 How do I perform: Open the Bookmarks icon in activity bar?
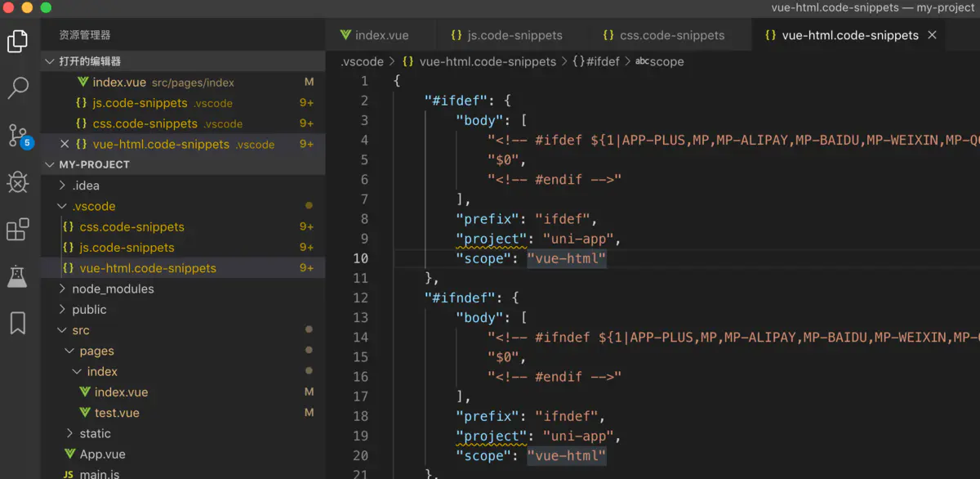(18, 324)
